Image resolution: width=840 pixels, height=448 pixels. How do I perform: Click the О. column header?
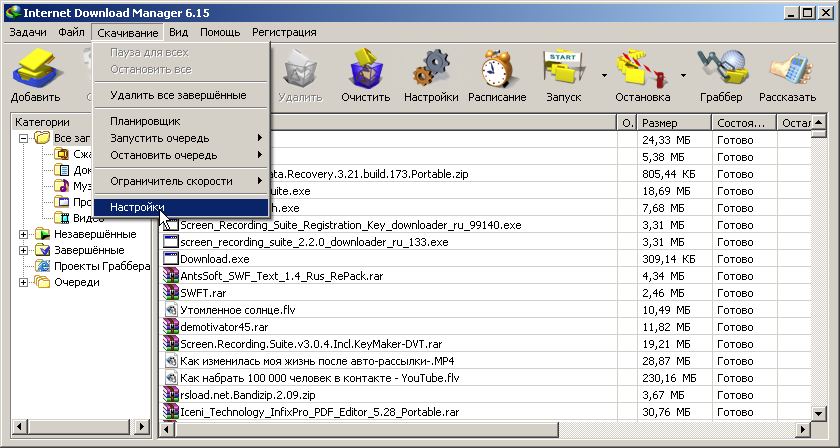tap(627, 123)
